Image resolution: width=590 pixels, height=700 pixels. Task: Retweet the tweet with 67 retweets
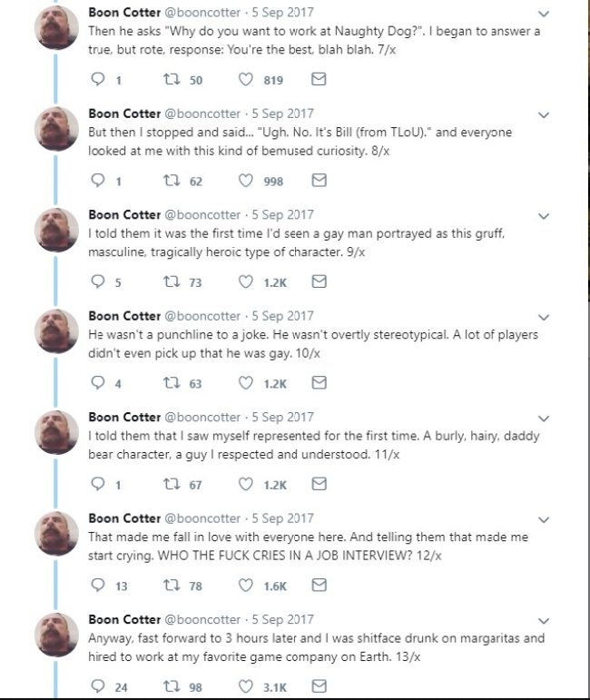pos(172,484)
